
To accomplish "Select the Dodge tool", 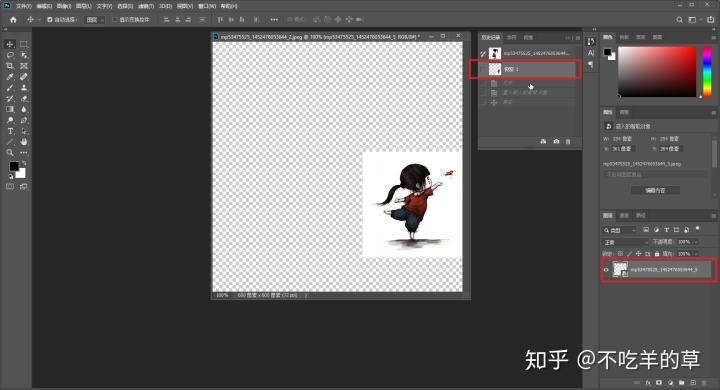I will 10,120.
